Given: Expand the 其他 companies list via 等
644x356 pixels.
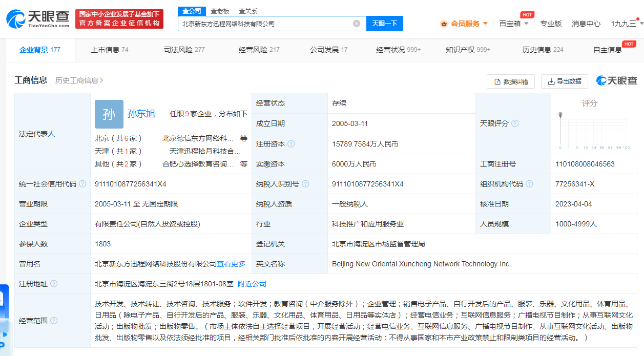Looking at the screenshot, I should point(244,164).
